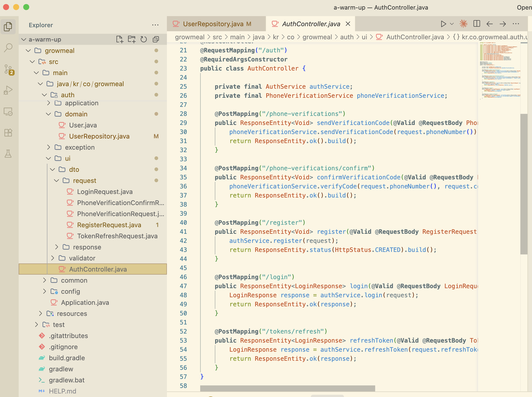Collapse the domain folder

pyautogui.click(x=76, y=114)
